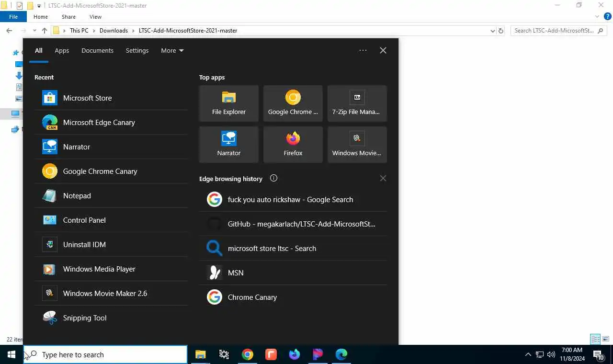The height and width of the screenshot is (364, 613).
Task: Open the search panel options ellipsis
Action: pos(363,50)
